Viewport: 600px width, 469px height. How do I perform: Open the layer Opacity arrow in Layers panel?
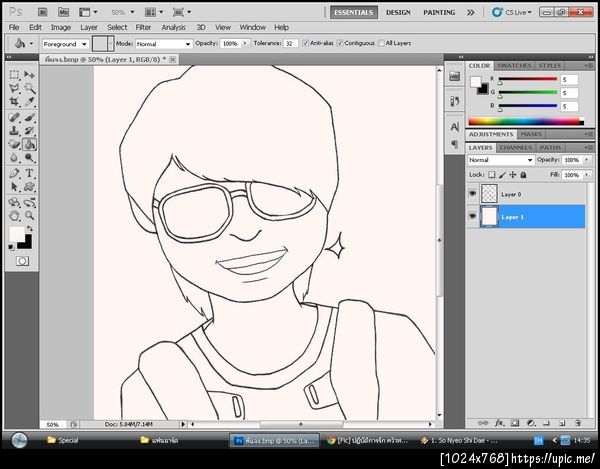[587, 160]
